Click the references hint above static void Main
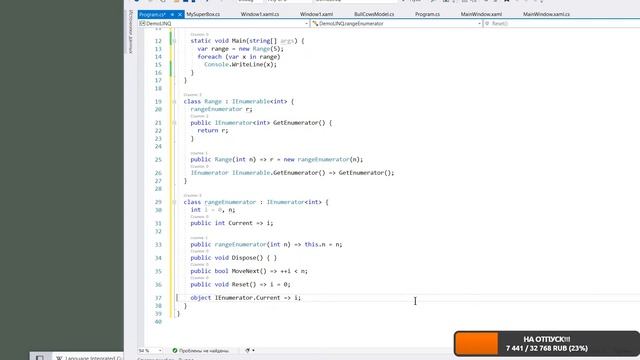 coord(199,34)
